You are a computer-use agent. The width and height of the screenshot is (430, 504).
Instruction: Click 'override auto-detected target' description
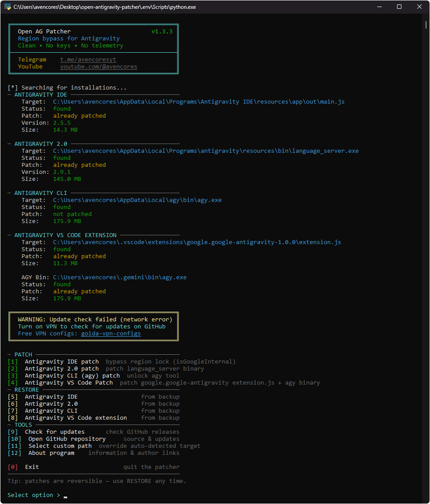point(149,446)
